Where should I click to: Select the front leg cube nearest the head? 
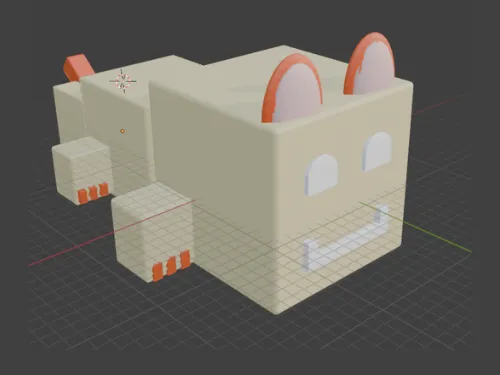tap(153, 232)
